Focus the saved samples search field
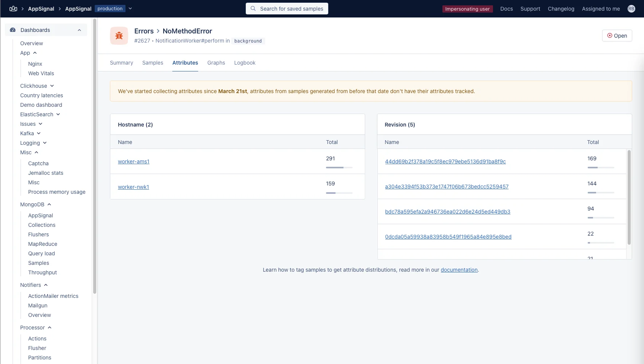The width and height of the screenshot is (644, 364). coord(287,8)
